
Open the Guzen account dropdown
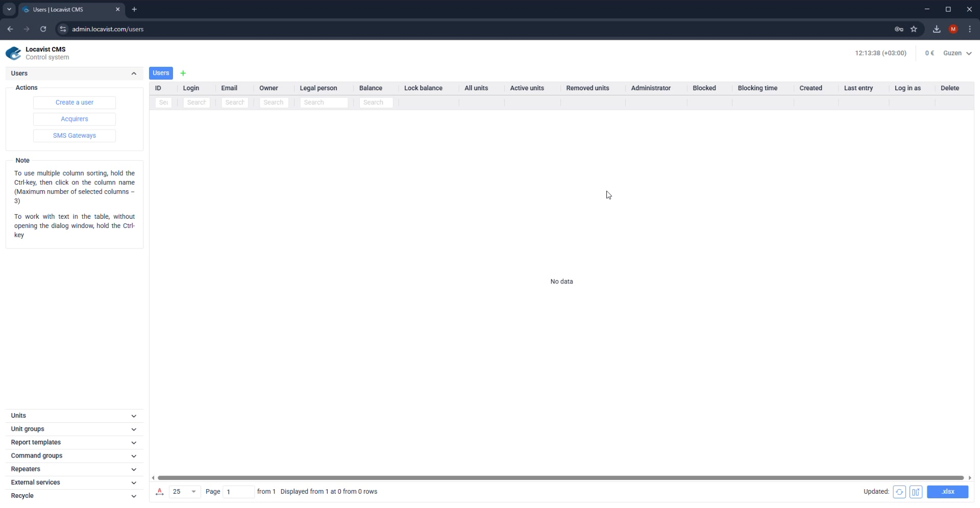tap(957, 53)
